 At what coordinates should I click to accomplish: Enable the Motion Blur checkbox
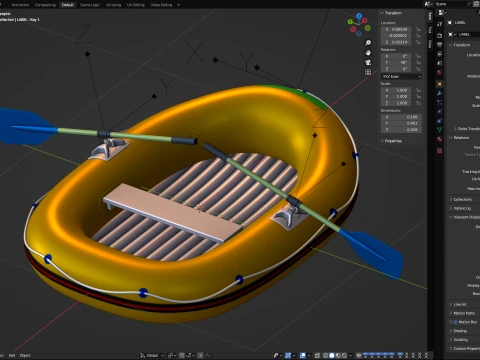click(x=455, y=322)
